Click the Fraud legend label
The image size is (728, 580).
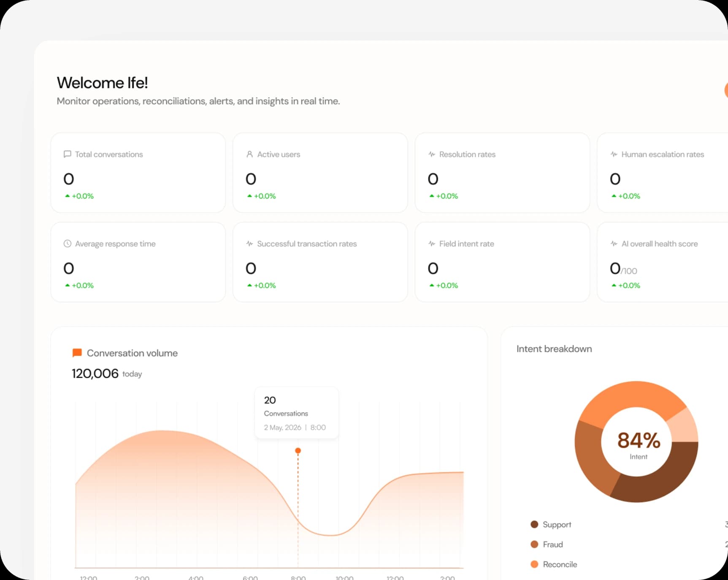tap(553, 544)
